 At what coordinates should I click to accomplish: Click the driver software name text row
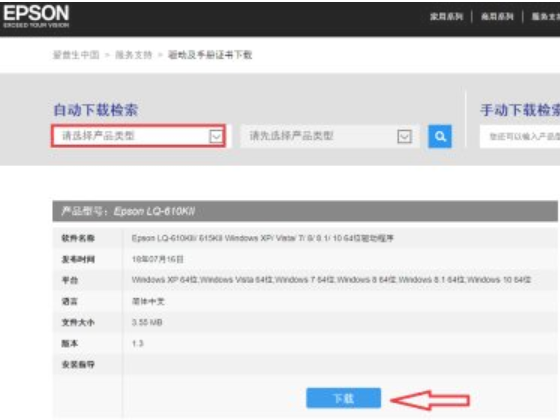(x=262, y=238)
